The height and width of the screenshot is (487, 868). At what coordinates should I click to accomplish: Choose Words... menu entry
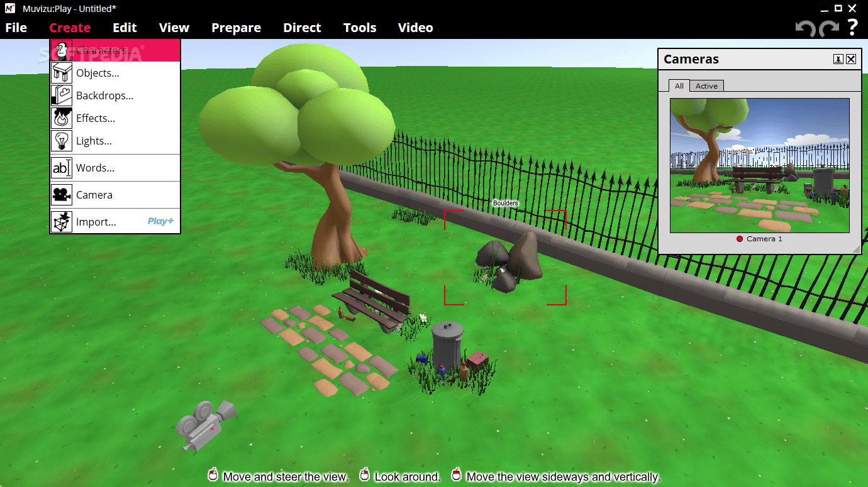pos(115,168)
